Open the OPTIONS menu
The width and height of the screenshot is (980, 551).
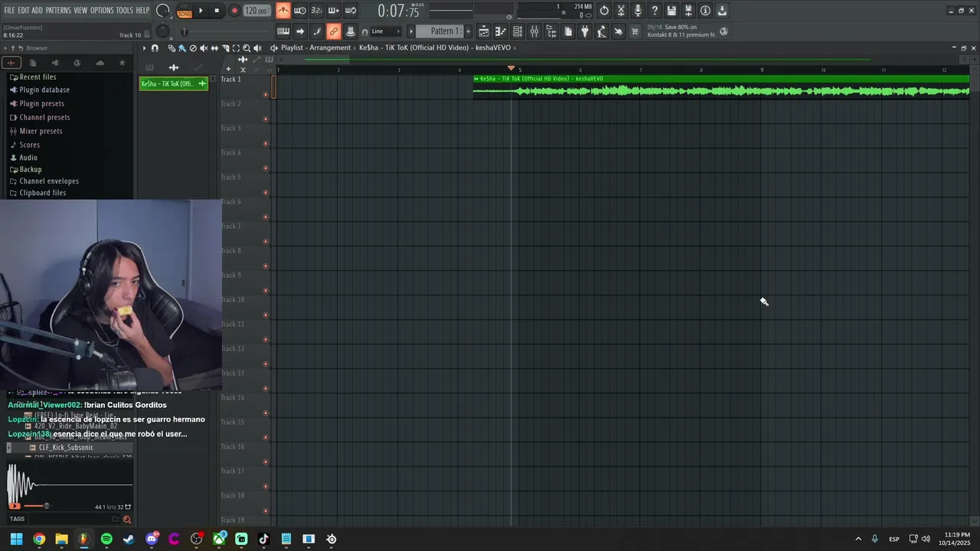[102, 10]
